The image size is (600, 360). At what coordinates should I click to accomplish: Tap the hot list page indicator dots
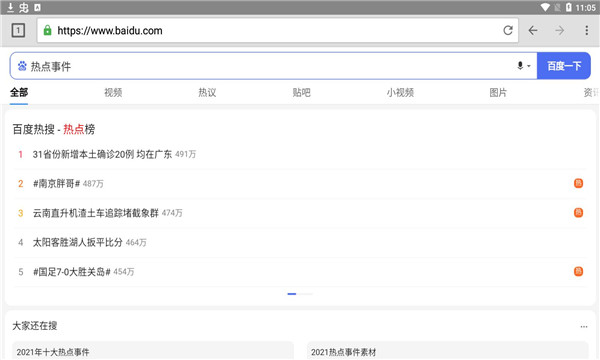pyautogui.click(x=300, y=294)
